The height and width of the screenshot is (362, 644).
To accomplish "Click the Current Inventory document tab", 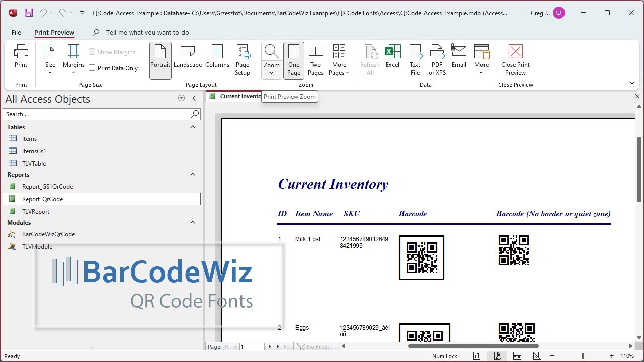I will click(x=235, y=96).
